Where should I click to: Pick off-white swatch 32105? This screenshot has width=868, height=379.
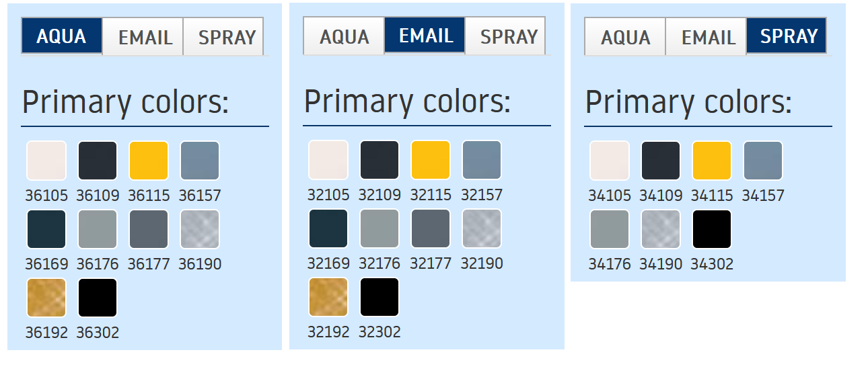[x=328, y=160]
